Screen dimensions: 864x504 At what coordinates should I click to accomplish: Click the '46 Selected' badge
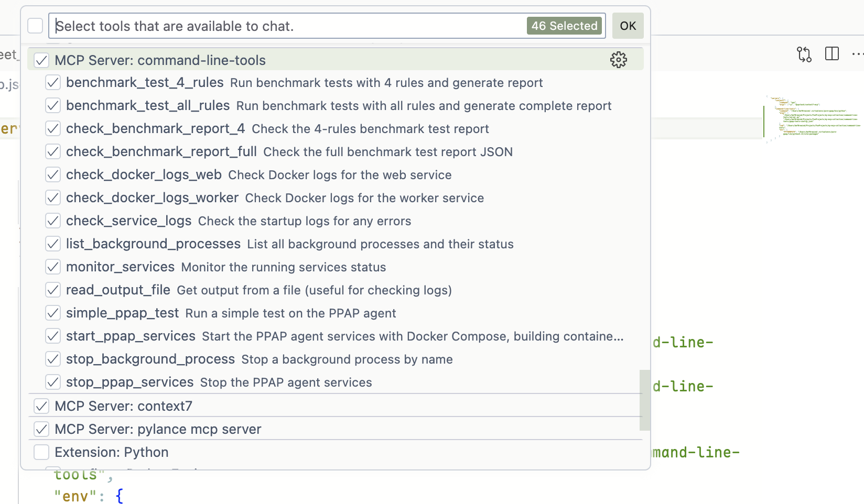564,26
